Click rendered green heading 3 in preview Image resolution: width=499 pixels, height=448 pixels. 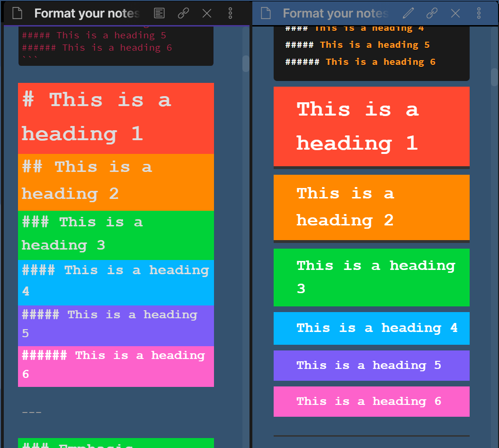[x=371, y=278]
